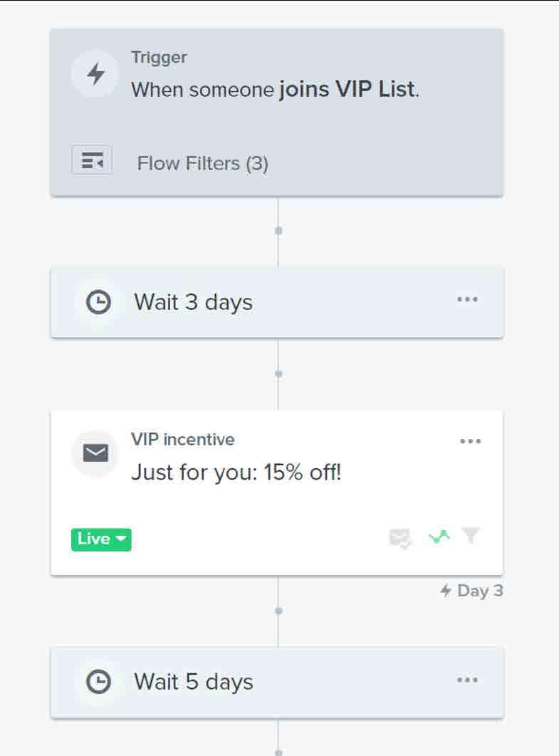
Task: Open the three-dot menu on Wait 3 days
Action: point(467,299)
